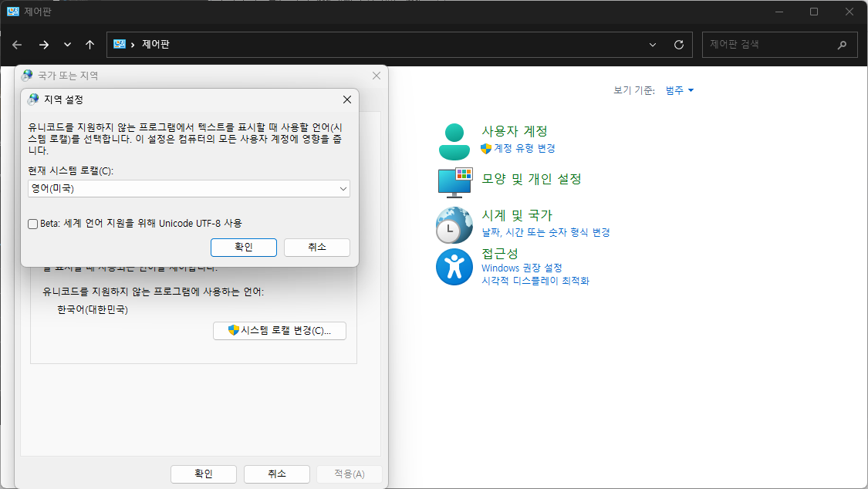
Task: Close the 지역 설정 dialog
Action: (347, 99)
